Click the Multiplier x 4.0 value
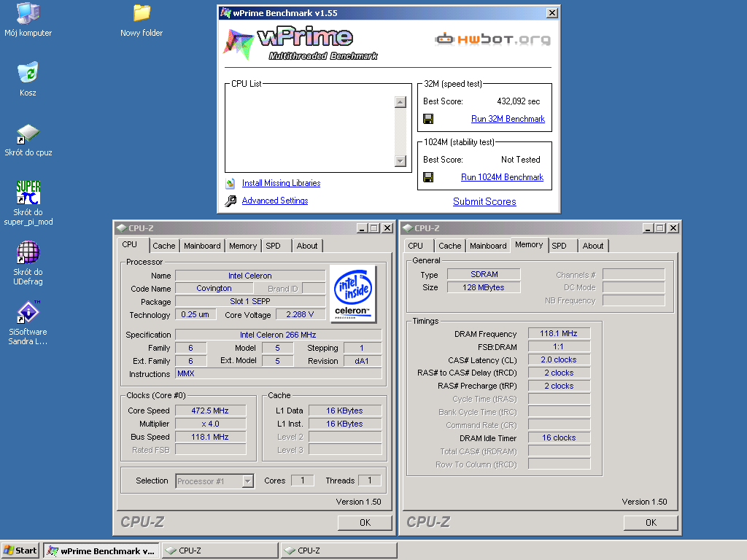This screenshot has width=747, height=560. click(x=210, y=424)
